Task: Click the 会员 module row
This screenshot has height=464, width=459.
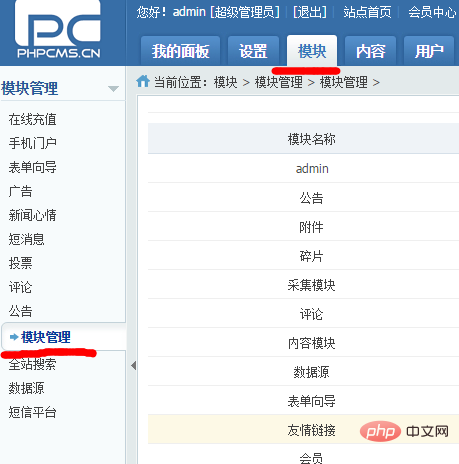Action: click(303, 454)
